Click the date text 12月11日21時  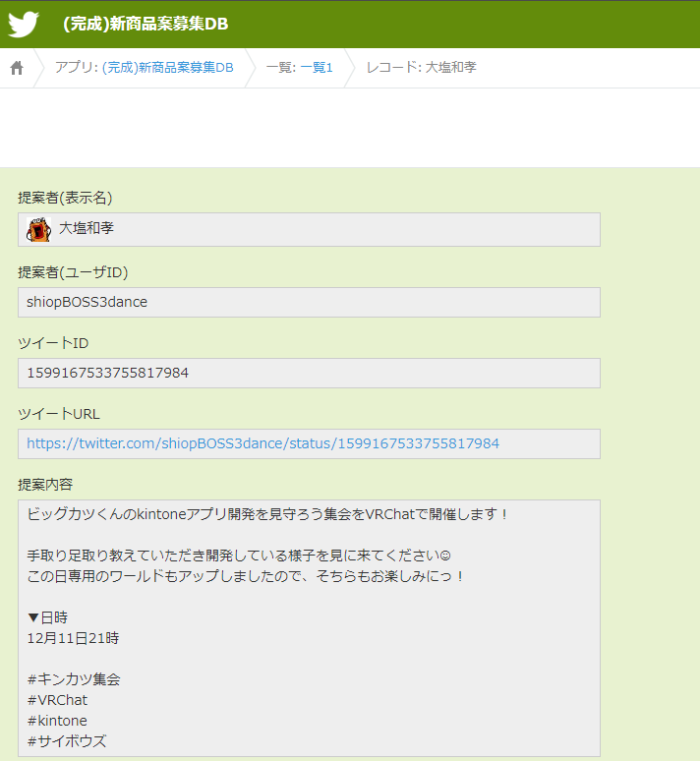[x=73, y=638]
